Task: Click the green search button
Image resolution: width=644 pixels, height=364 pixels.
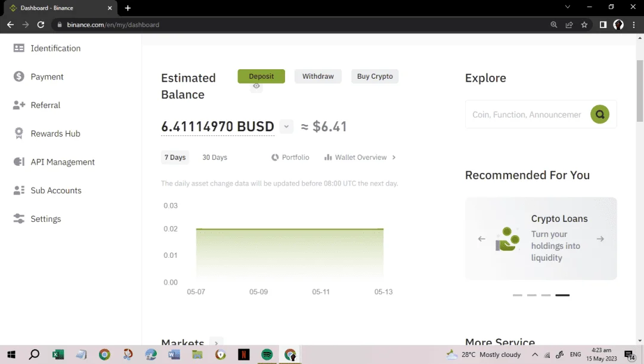Action: point(600,114)
